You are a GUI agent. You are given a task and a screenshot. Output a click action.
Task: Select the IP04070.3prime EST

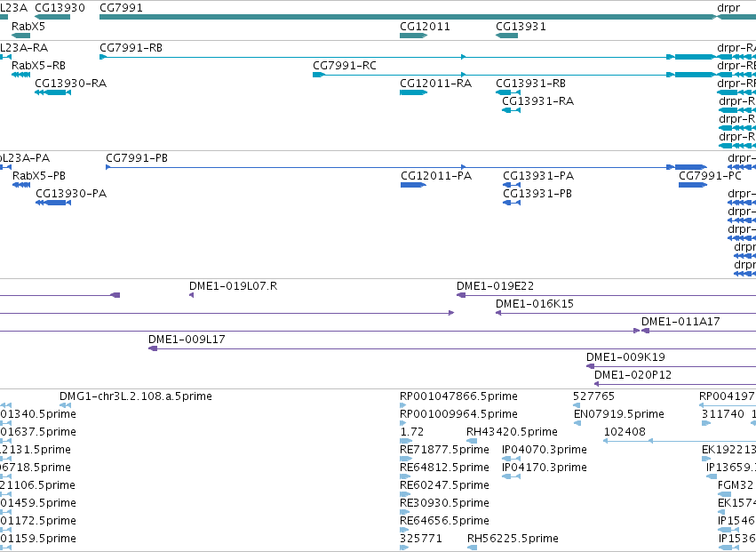click(511, 459)
